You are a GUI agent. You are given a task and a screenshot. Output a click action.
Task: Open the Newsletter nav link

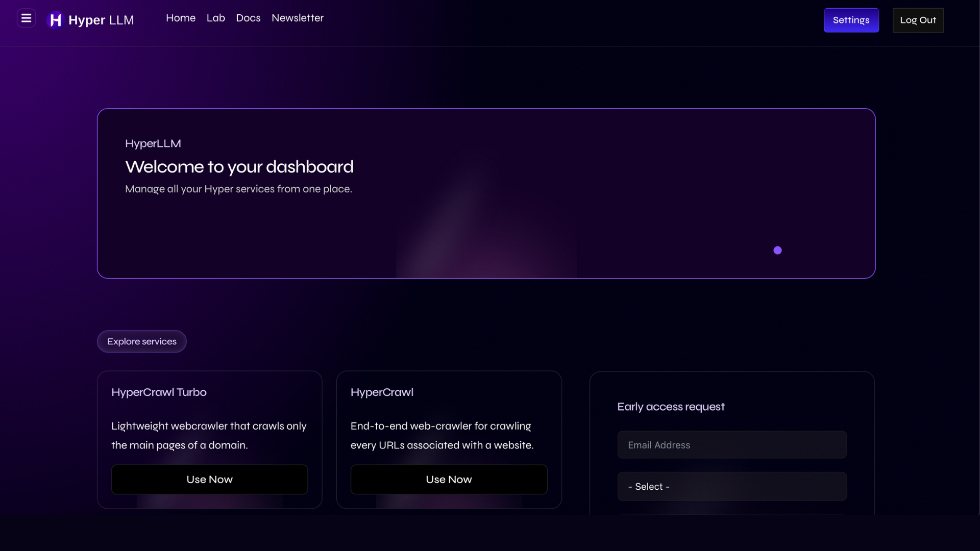pos(298,18)
